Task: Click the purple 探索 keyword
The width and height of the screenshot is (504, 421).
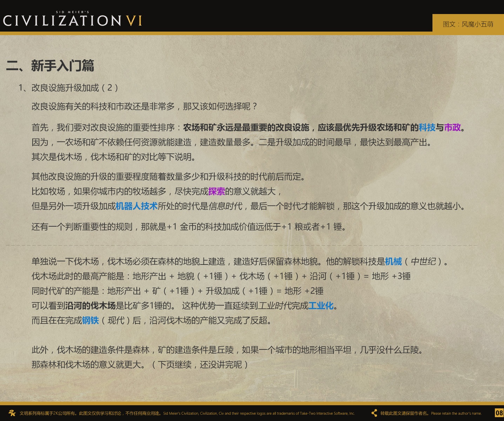Action: (x=216, y=191)
